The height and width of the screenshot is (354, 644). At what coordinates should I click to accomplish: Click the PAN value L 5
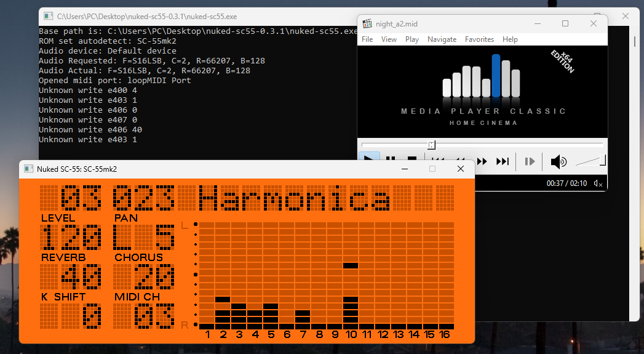pyautogui.click(x=144, y=237)
